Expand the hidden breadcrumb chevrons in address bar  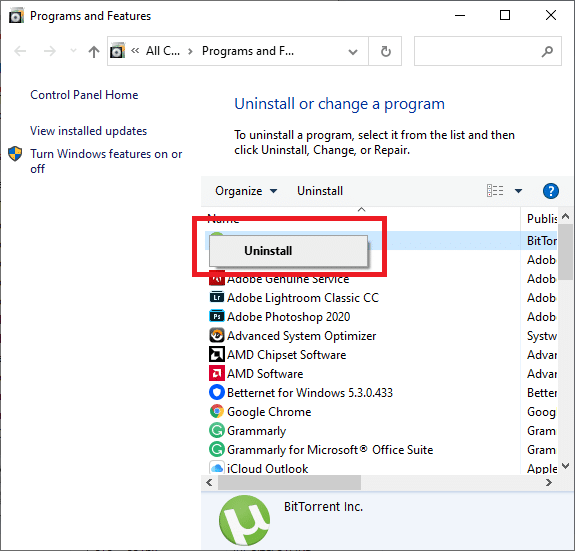pyautogui.click(x=135, y=51)
